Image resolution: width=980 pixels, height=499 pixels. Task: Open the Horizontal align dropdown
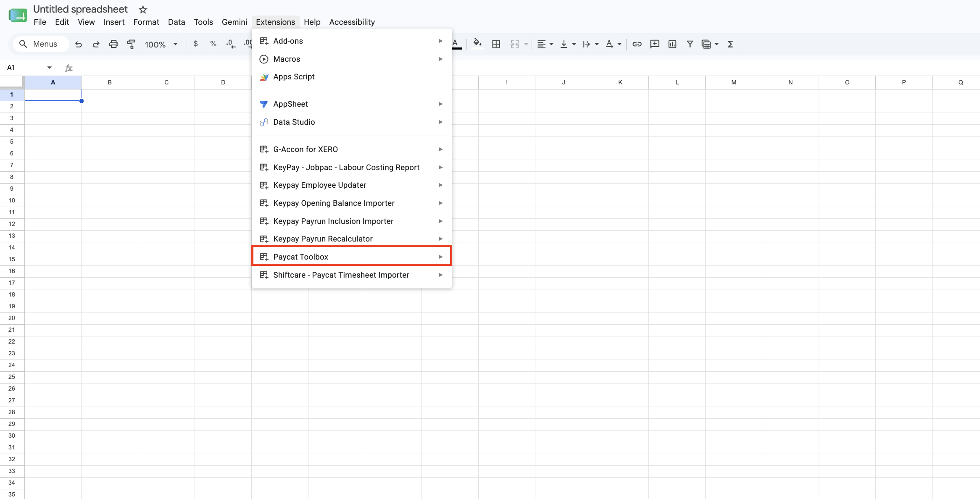click(x=545, y=44)
